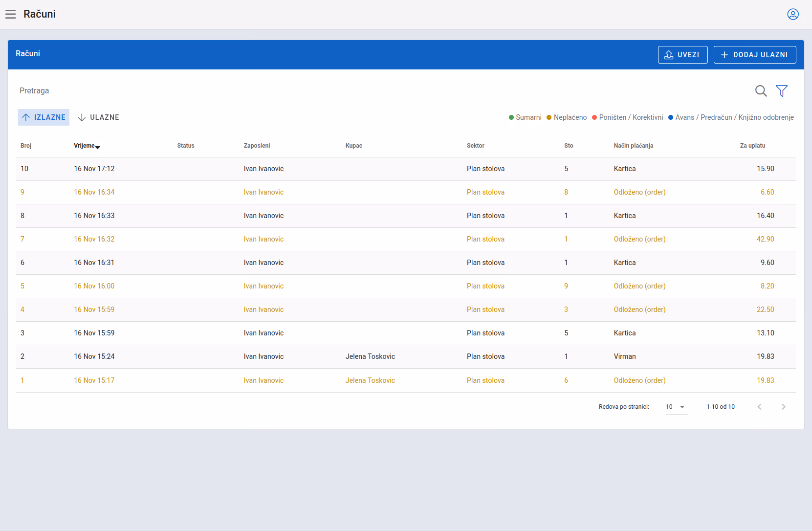Screen dimensions: 812x531
Task: Open invoice row 16 Nov 16:00
Action: point(406,286)
